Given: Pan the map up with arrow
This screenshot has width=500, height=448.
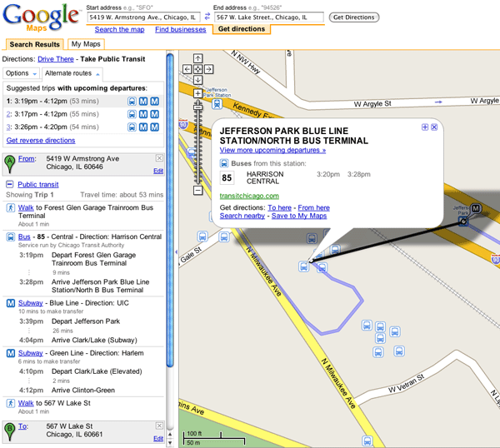Looking at the screenshot, I should point(197,58).
